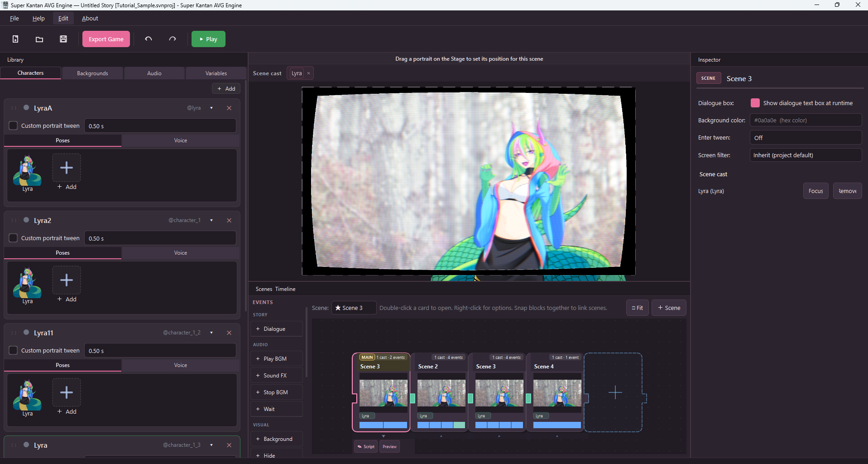Expand the LyraA options dropdown arrow
Viewport: 868px width, 464px height.
click(211, 108)
